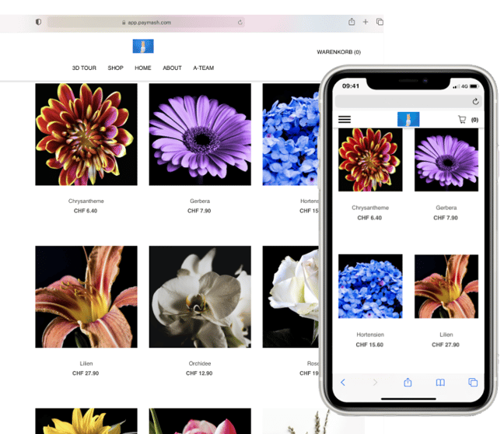Image resolution: width=504 pixels, height=434 pixels.
Task: Open the 3D TOUR menu item
Action: pos(84,68)
